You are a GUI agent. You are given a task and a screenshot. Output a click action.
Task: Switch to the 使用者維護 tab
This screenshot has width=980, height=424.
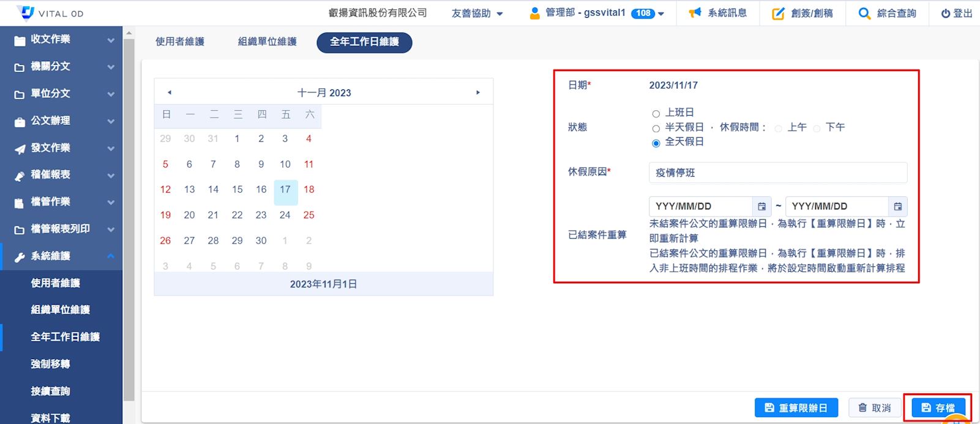180,42
